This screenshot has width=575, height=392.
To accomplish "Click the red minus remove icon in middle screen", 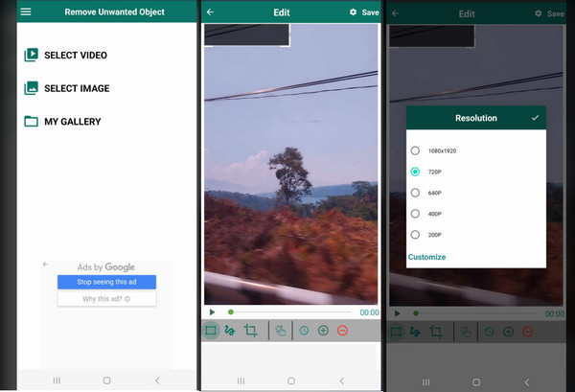I will (342, 331).
